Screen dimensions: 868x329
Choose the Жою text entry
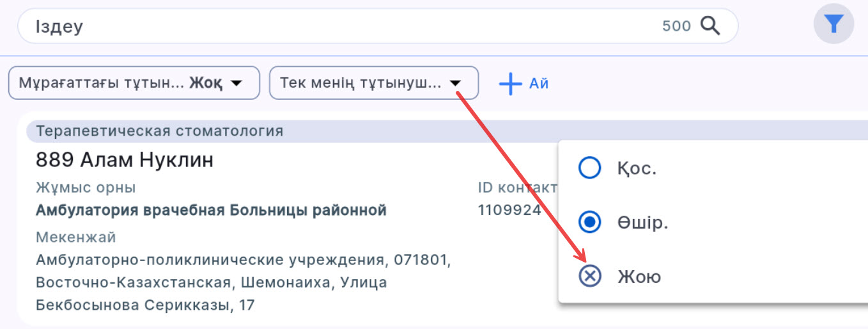[x=639, y=277]
